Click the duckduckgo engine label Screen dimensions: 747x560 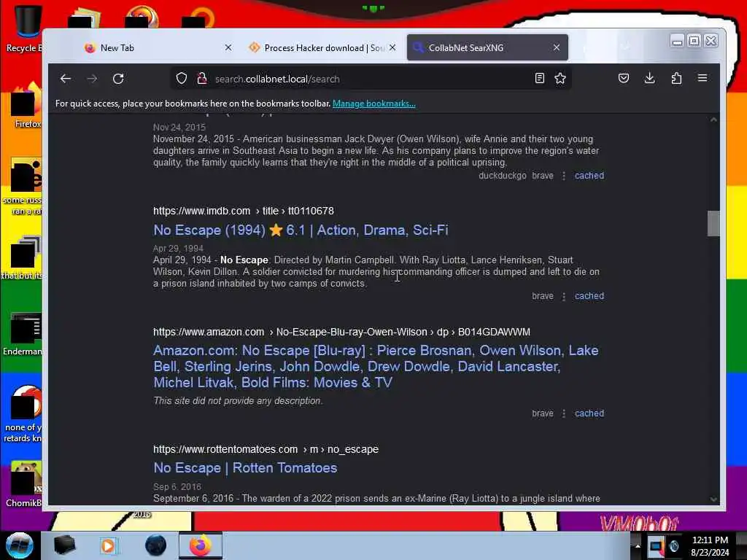click(x=503, y=175)
